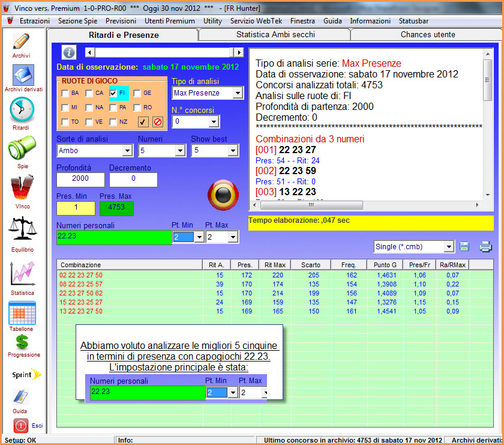Toggle the MI wheel checkbox

tap(65, 107)
